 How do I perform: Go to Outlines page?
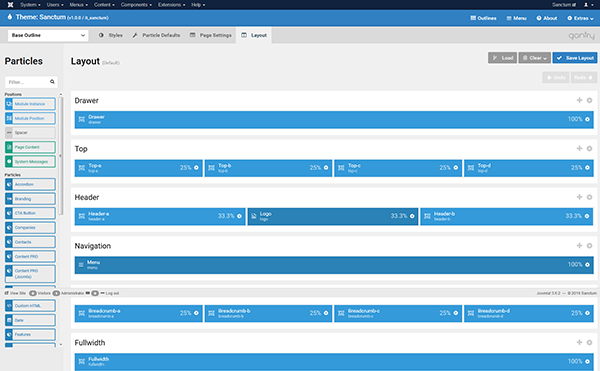[x=483, y=18]
